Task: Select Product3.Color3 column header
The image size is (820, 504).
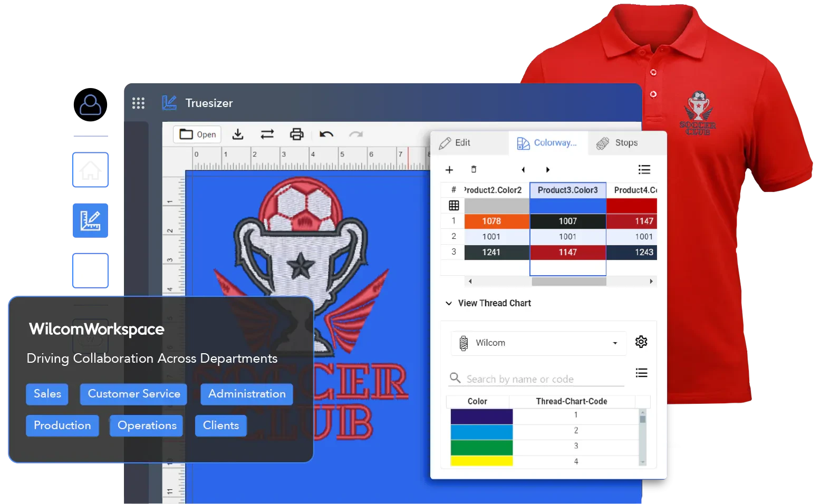Action: tap(568, 190)
